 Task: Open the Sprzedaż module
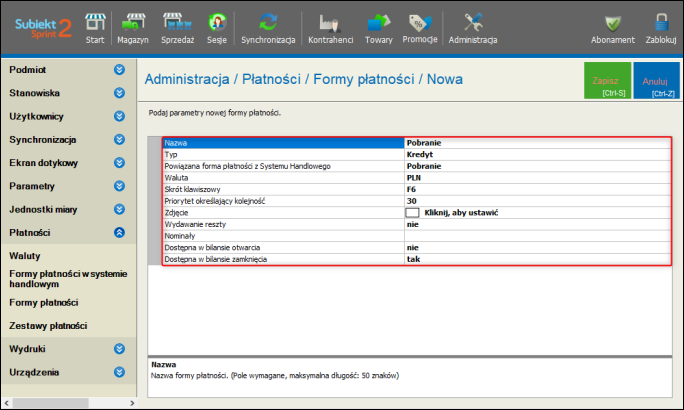[x=178, y=27]
